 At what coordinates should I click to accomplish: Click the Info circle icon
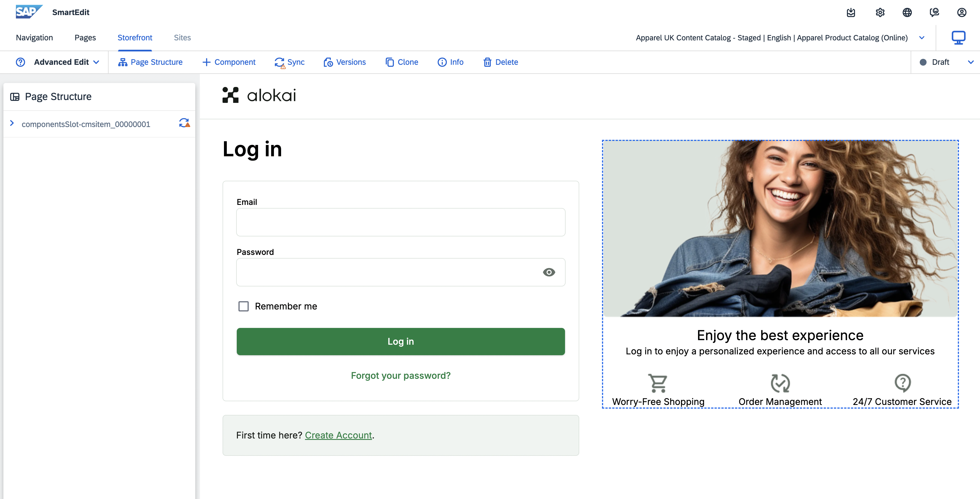442,62
